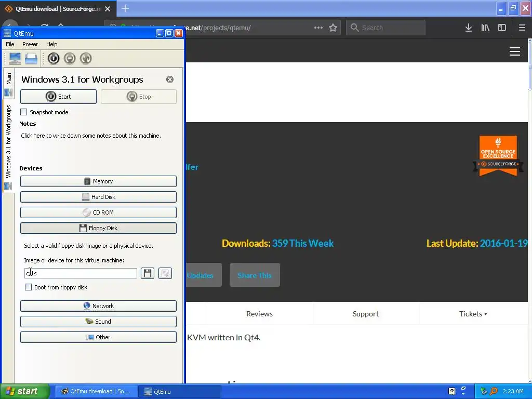Click into floppy image path field
Viewport: 532px width, 399px height.
(81, 273)
